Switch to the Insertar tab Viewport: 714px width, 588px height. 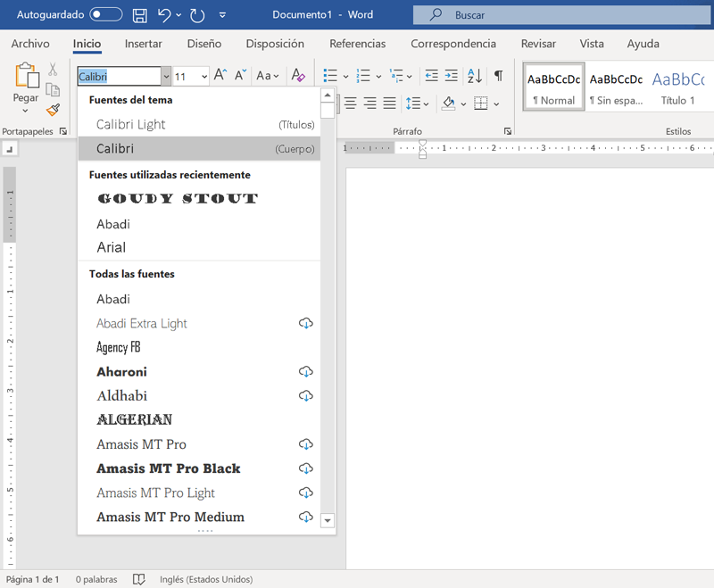143,44
